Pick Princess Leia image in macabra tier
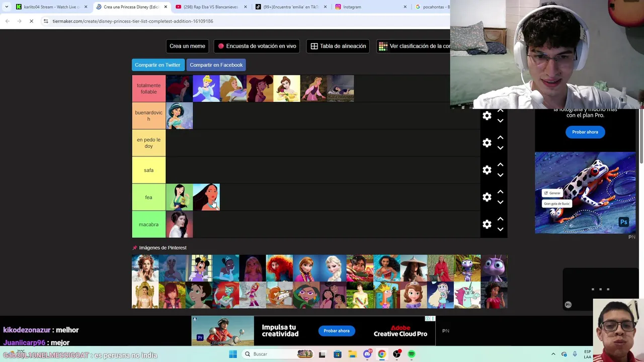 point(179,224)
